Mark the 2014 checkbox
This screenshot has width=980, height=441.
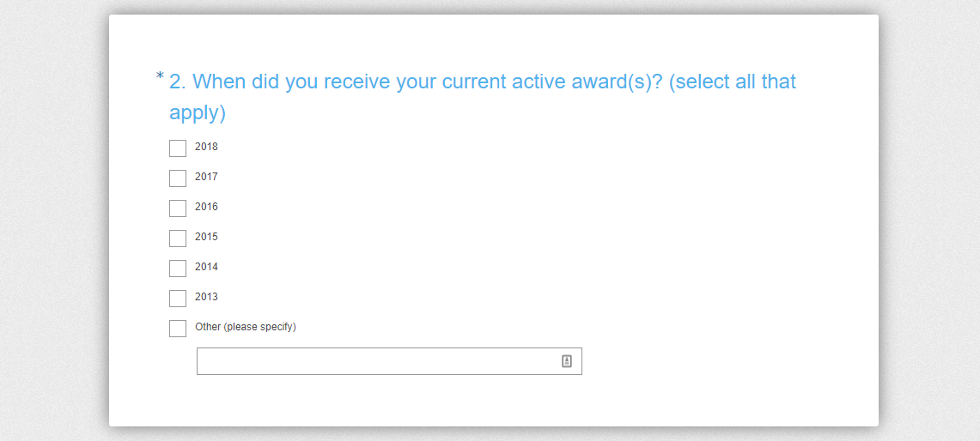pyautogui.click(x=178, y=269)
